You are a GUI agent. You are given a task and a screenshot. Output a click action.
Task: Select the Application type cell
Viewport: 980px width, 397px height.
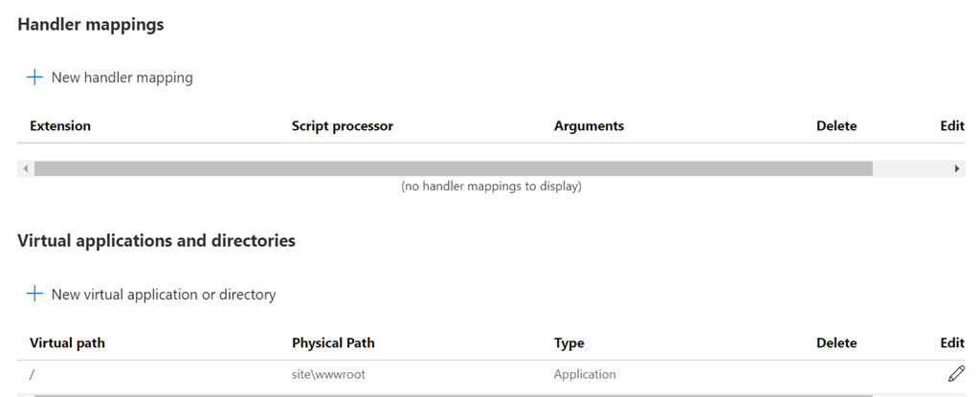click(x=585, y=374)
